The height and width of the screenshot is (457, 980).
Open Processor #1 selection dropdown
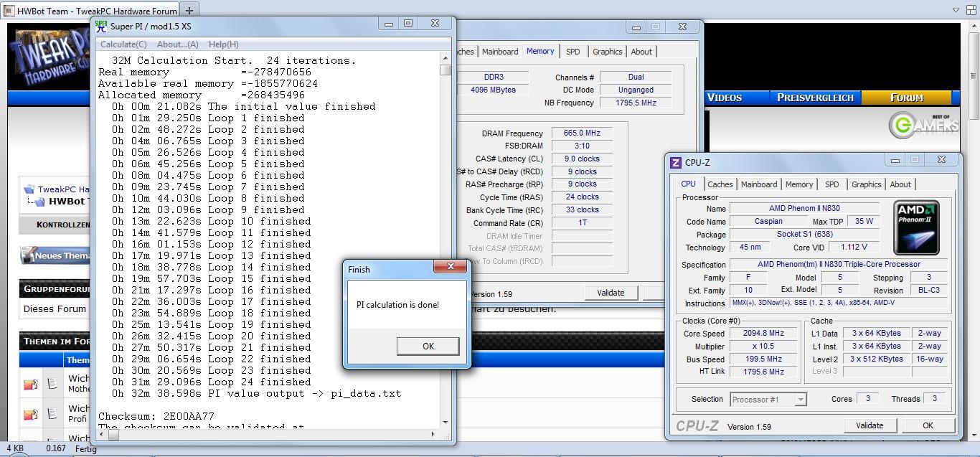pyautogui.click(x=768, y=400)
